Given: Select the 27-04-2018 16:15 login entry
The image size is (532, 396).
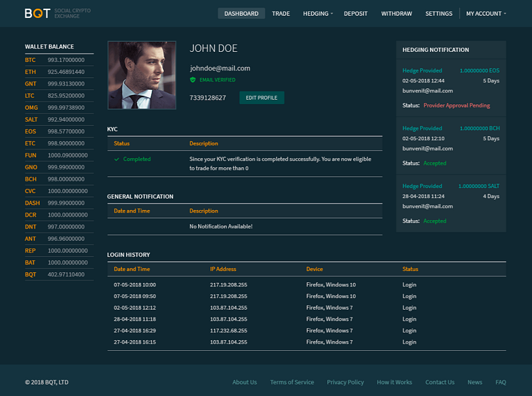Looking at the screenshot, I should tap(307, 342).
